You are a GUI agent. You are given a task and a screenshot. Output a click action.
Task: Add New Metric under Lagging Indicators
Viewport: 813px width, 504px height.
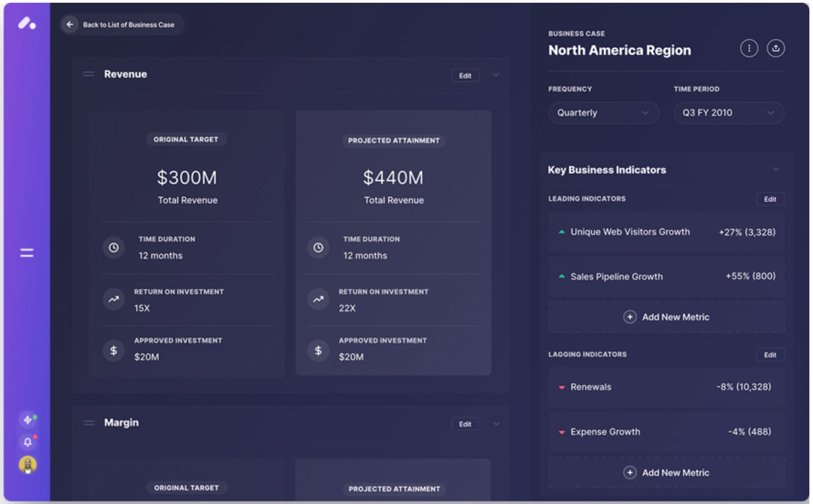click(x=666, y=472)
